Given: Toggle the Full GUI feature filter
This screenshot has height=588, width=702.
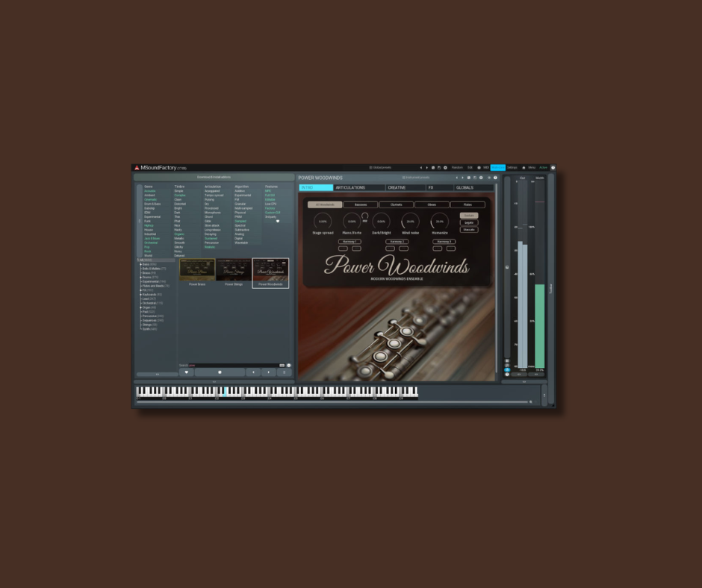Looking at the screenshot, I should pos(270,195).
